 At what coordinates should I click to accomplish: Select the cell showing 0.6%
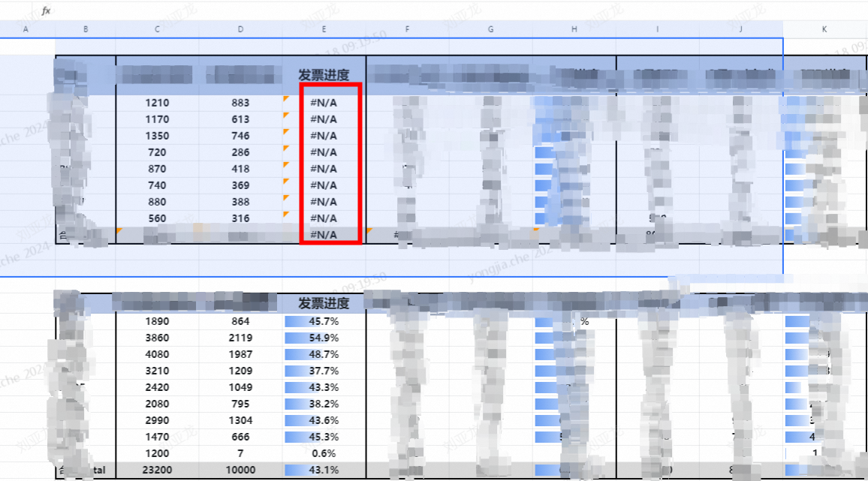(324, 453)
